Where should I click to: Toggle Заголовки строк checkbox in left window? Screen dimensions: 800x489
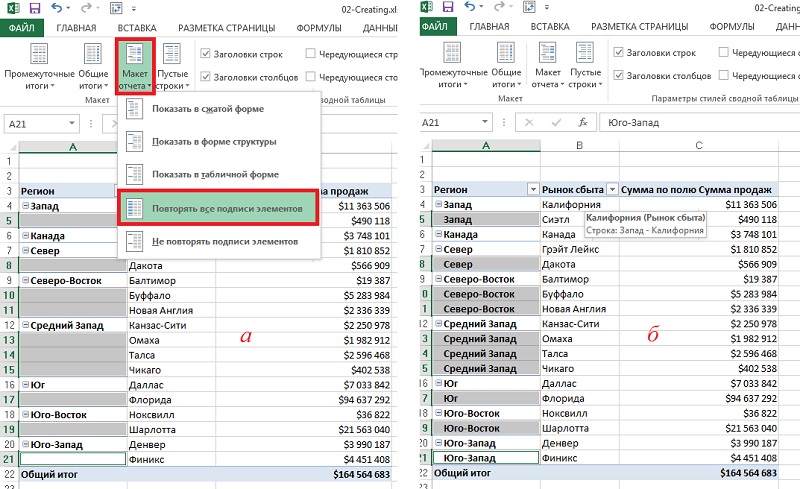[206, 53]
